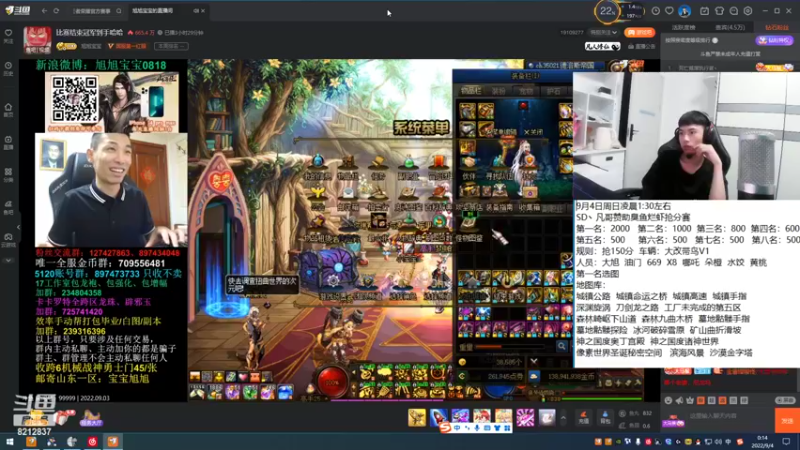Click the magnifier icon in the search box
Image resolution: width=800 pixels, height=450 pixels.
pos(119,11)
